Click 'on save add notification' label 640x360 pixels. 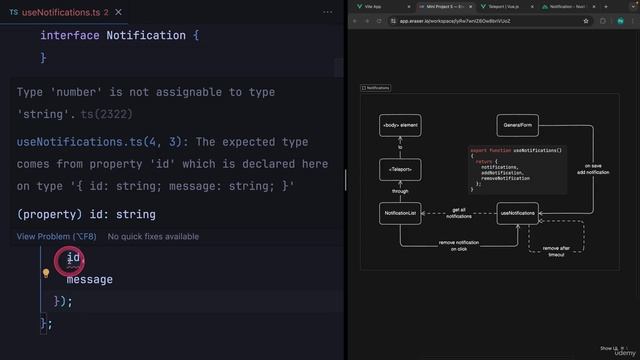pos(593,169)
